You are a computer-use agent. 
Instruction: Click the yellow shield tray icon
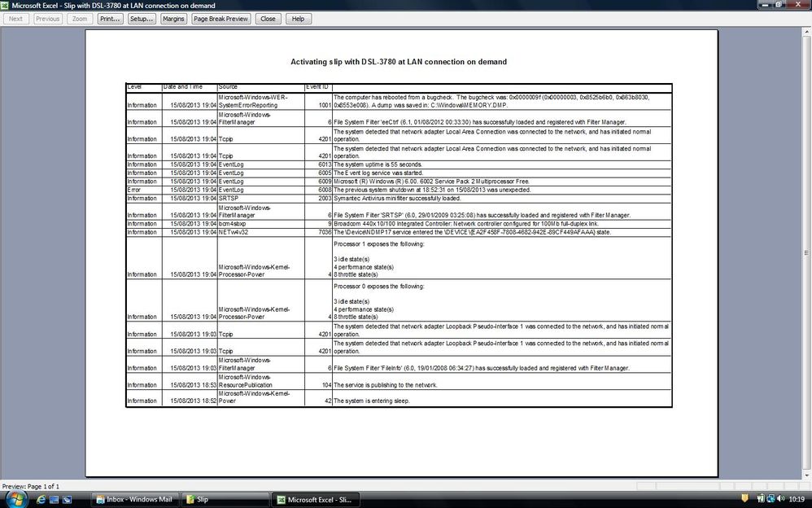(744, 499)
